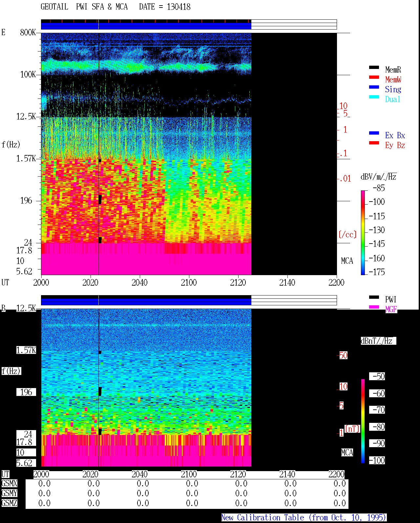Image resolution: width=420 pixels, height=523 pixels.
Task: Click the 5.62 label on the B panel axis
Action: pyautogui.click(x=24, y=463)
